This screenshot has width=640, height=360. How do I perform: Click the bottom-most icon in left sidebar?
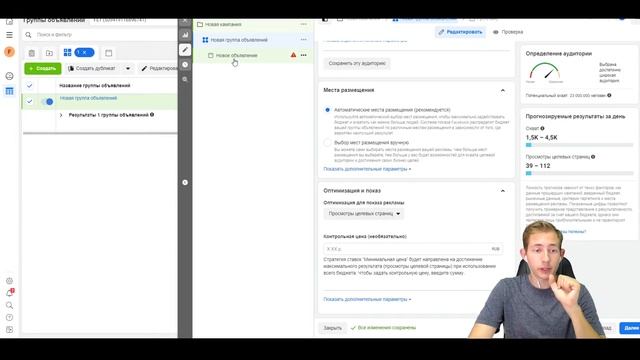(x=9, y=329)
